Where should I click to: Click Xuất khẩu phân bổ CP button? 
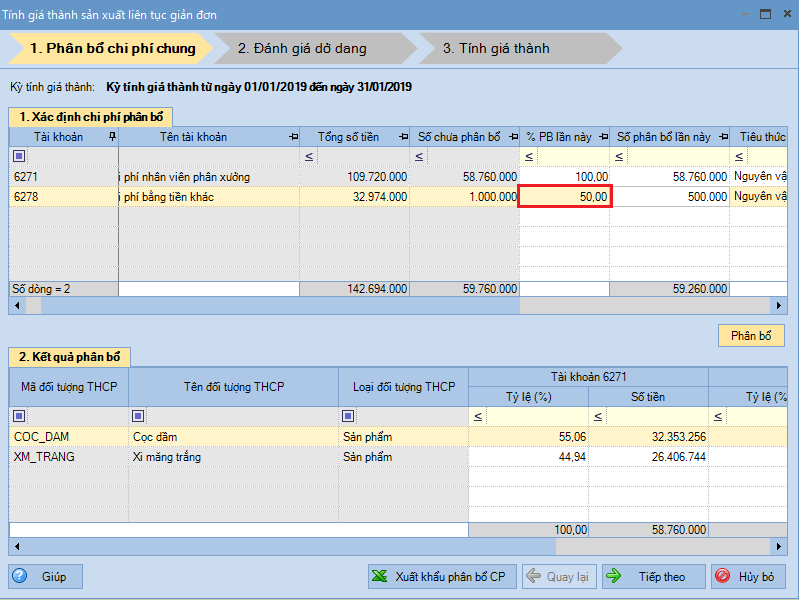(x=439, y=577)
